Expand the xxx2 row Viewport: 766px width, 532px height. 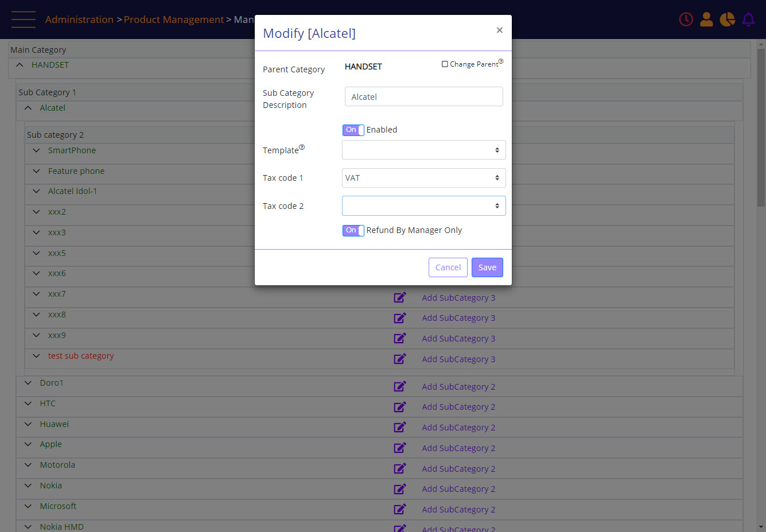coord(36,212)
